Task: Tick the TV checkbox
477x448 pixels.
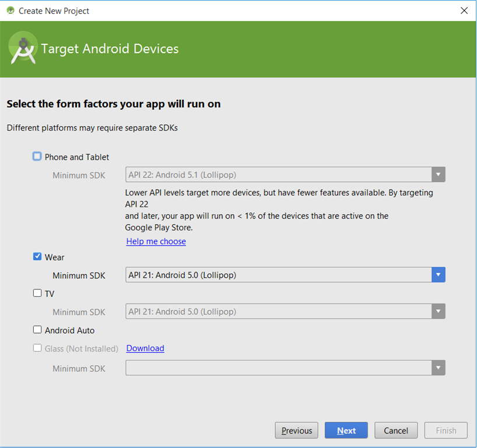Action: [x=37, y=293]
